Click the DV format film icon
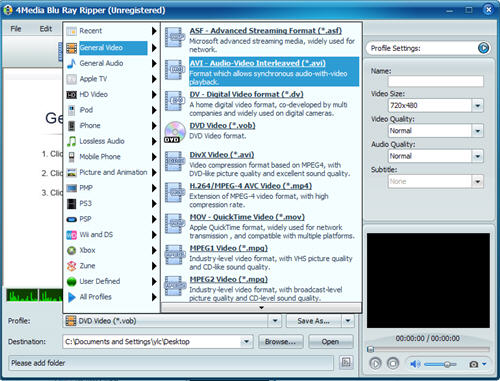Image resolution: width=500 pixels, height=381 pixels. (x=175, y=101)
